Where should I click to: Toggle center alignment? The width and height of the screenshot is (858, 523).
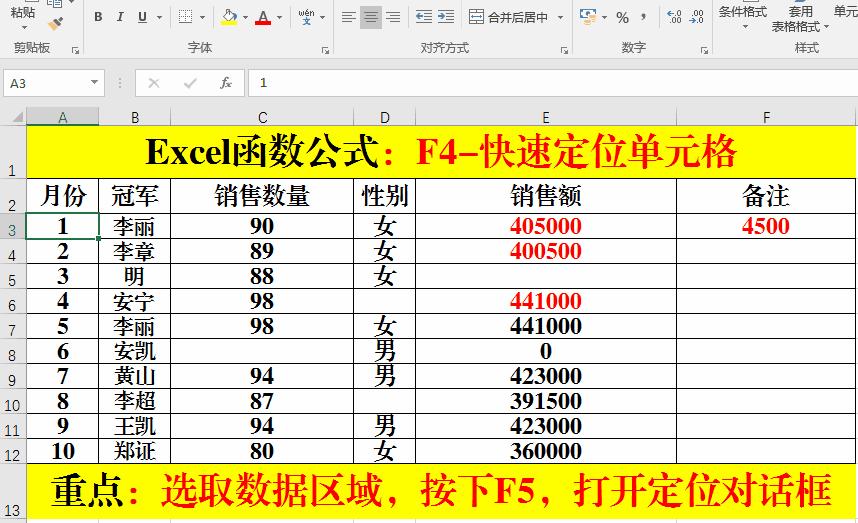[370, 17]
